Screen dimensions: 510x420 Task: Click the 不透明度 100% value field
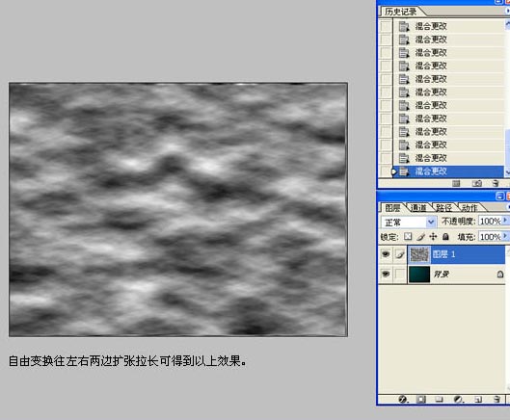(x=490, y=222)
